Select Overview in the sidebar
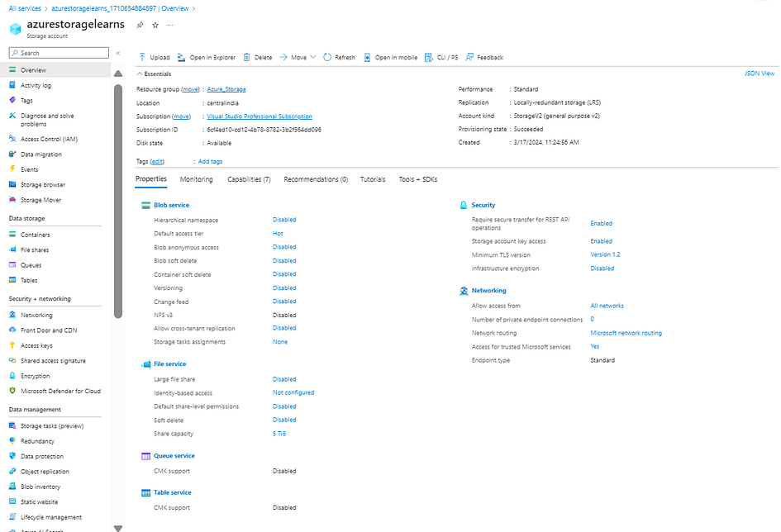Screen dimensions: 781x532 55,70
